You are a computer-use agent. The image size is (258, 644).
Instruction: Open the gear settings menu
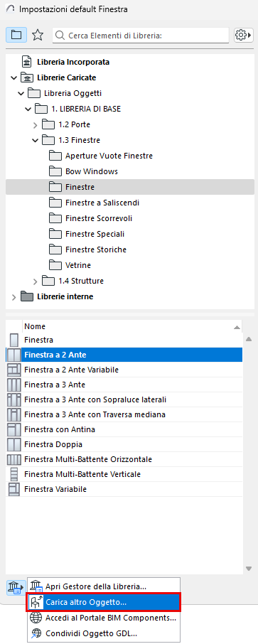[243, 36]
